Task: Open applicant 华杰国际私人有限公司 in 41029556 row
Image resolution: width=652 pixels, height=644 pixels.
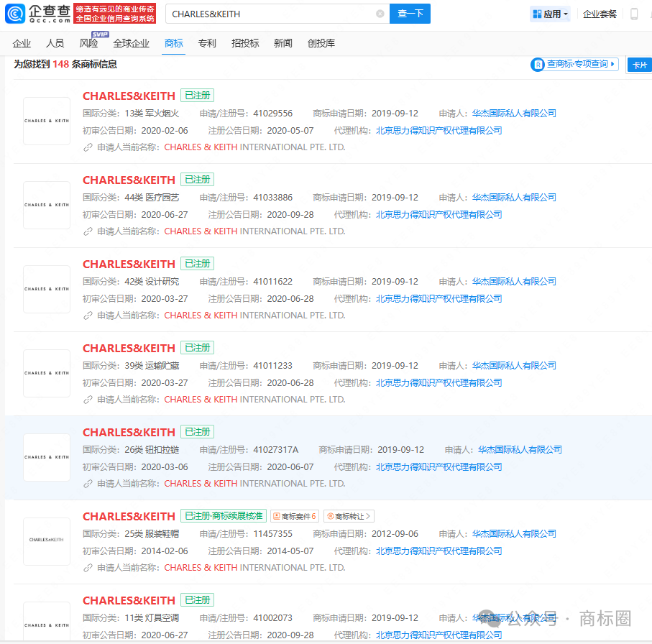Action: pos(514,113)
